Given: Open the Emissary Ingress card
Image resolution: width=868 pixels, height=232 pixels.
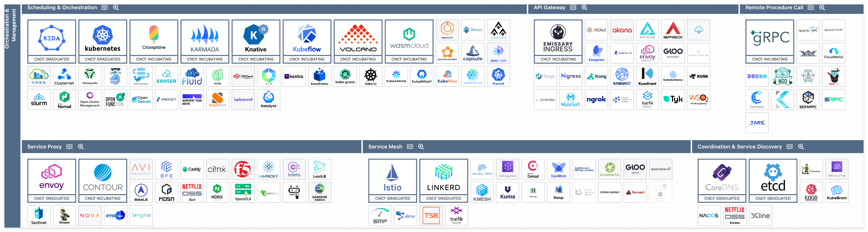Looking at the screenshot, I should click(x=558, y=41).
